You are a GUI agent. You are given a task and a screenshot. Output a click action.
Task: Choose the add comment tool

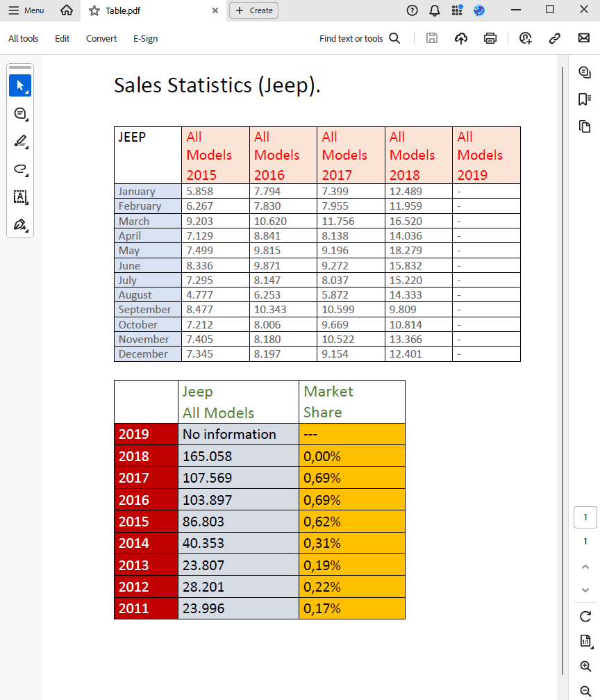coord(20,113)
